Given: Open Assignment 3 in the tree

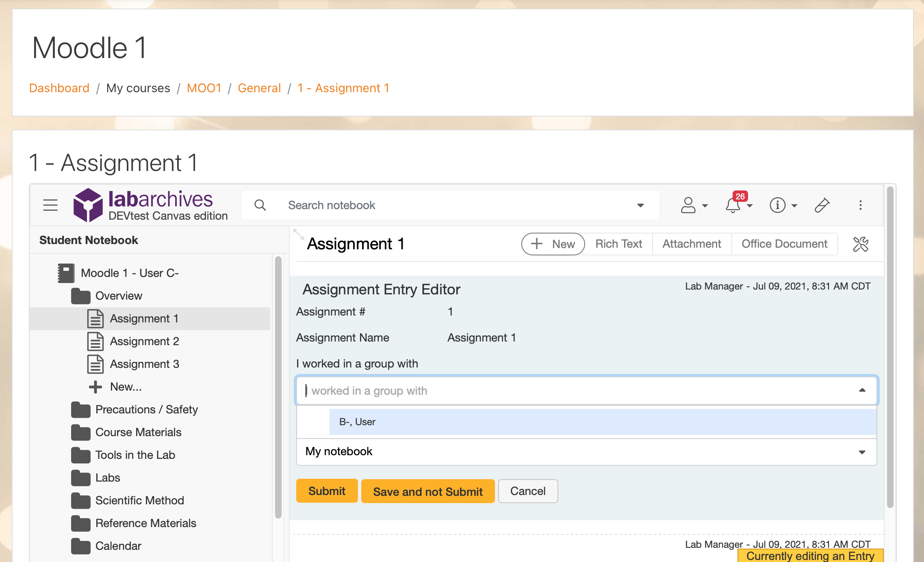Looking at the screenshot, I should (x=144, y=364).
